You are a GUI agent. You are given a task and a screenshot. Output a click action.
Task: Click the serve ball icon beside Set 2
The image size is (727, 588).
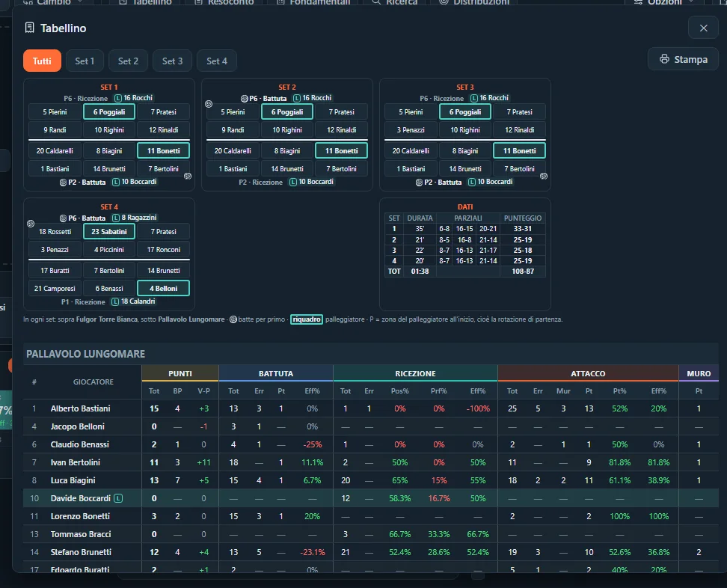209,104
